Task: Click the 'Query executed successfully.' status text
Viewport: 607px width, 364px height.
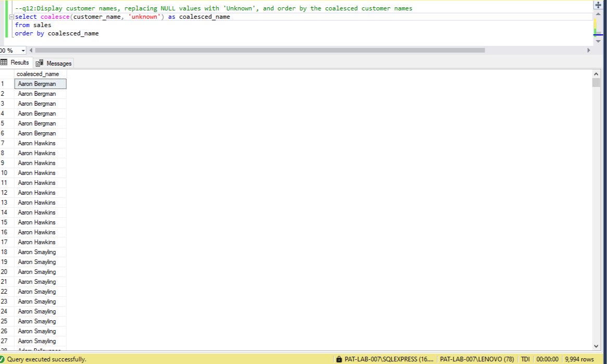Action: pyautogui.click(x=46, y=359)
